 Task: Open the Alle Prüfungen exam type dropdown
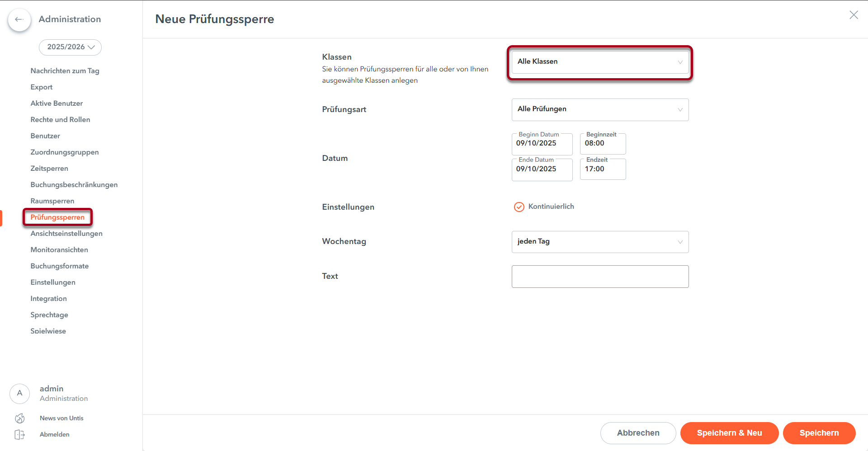(600, 109)
